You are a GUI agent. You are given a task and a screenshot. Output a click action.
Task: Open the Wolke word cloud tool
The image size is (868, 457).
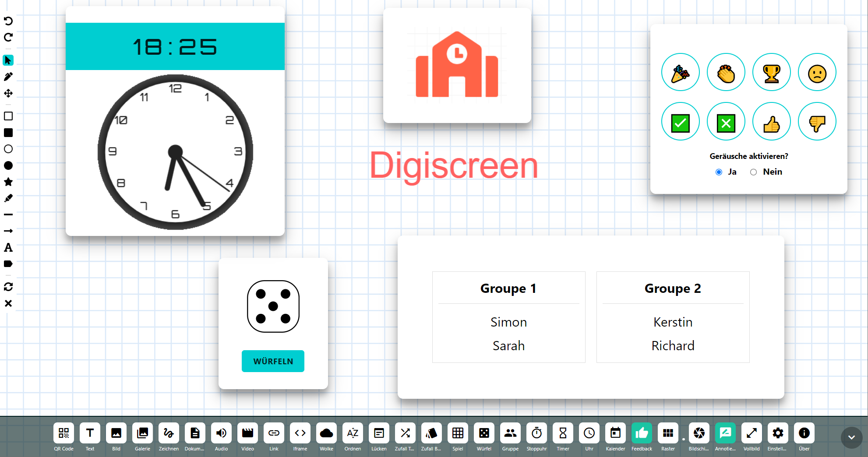pos(326,433)
